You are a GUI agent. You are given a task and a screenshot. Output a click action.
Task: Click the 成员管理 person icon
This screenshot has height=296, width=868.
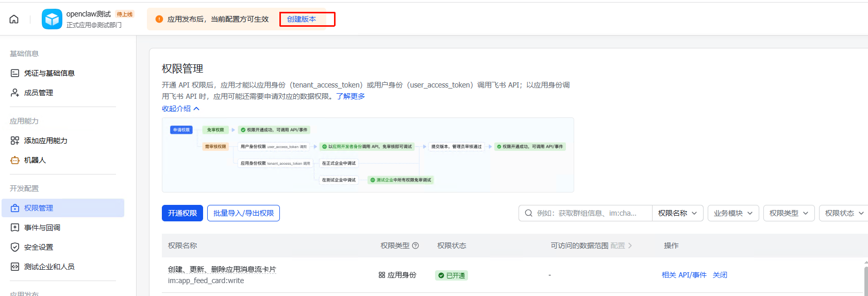coord(15,93)
